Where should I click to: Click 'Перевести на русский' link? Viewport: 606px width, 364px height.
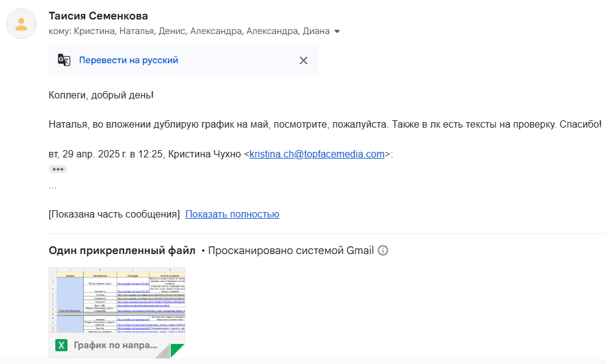tap(128, 60)
